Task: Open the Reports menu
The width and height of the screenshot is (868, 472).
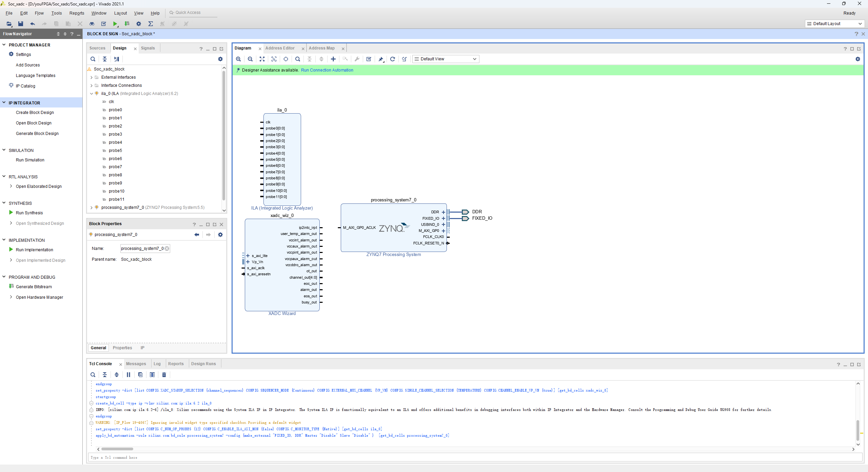Action: click(x=77, y=13)
